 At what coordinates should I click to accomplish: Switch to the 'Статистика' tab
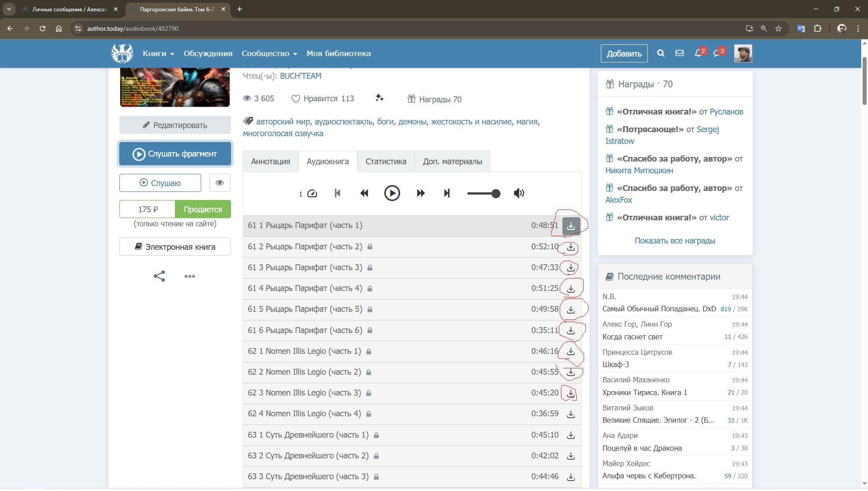tap(386, 162)
